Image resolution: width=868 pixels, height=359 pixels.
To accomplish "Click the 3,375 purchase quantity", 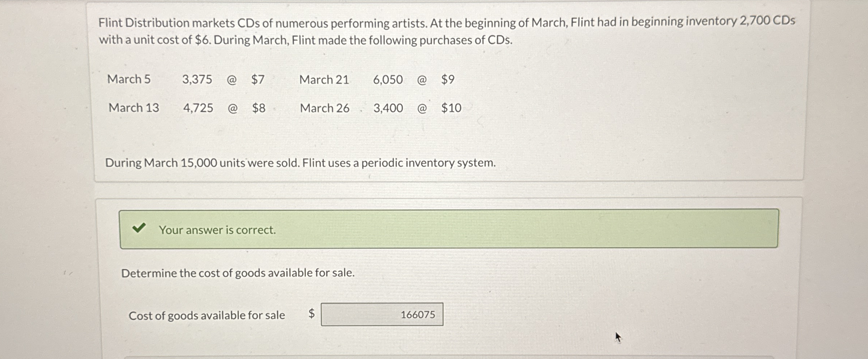I will (197, 79).
